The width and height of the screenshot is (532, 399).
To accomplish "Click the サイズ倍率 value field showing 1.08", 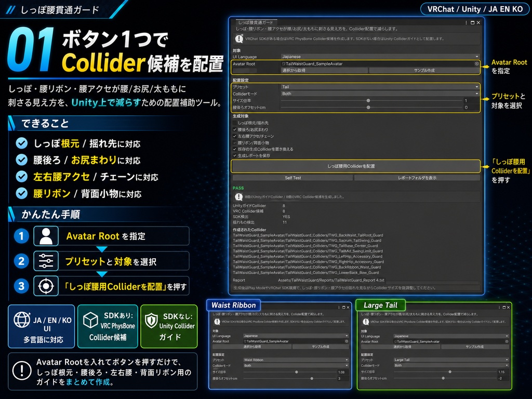I will (x=343, y=372).
